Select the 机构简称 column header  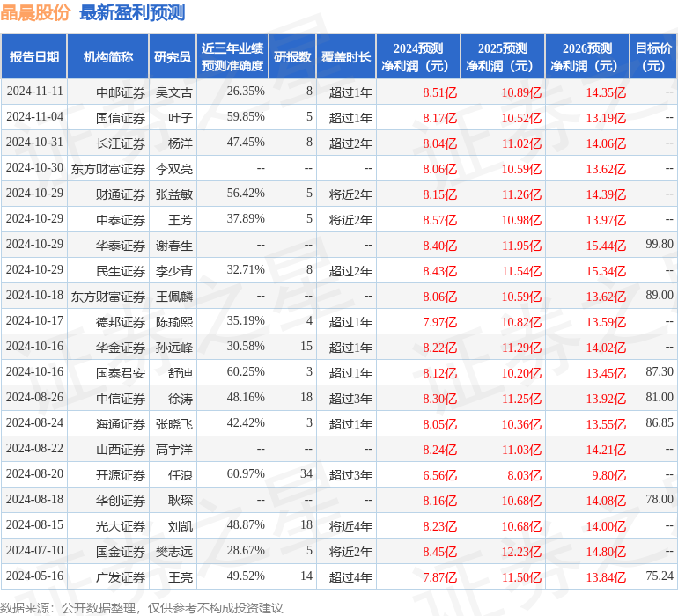[108, 57]
